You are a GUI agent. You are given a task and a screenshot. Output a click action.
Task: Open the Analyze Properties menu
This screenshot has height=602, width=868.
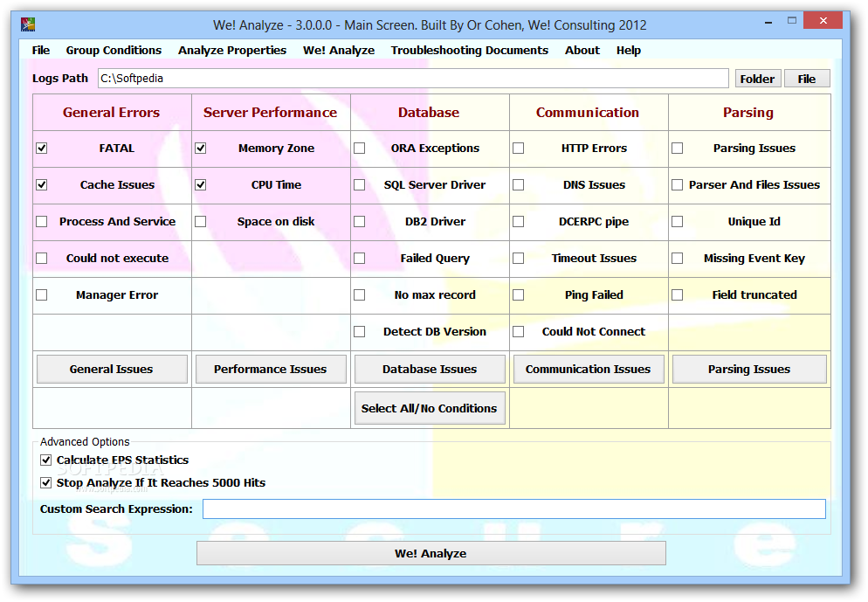232,51
